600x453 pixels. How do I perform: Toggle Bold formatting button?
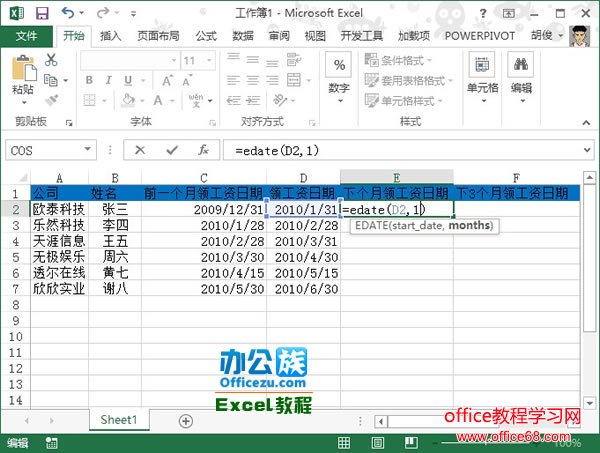[x=89, y=80]
